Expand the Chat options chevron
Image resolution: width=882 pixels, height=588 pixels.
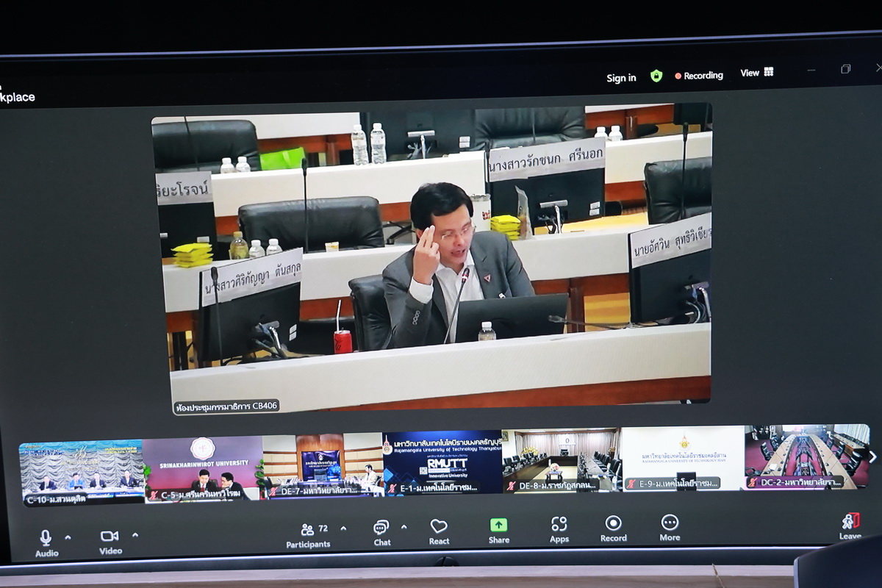click(404, 526)
